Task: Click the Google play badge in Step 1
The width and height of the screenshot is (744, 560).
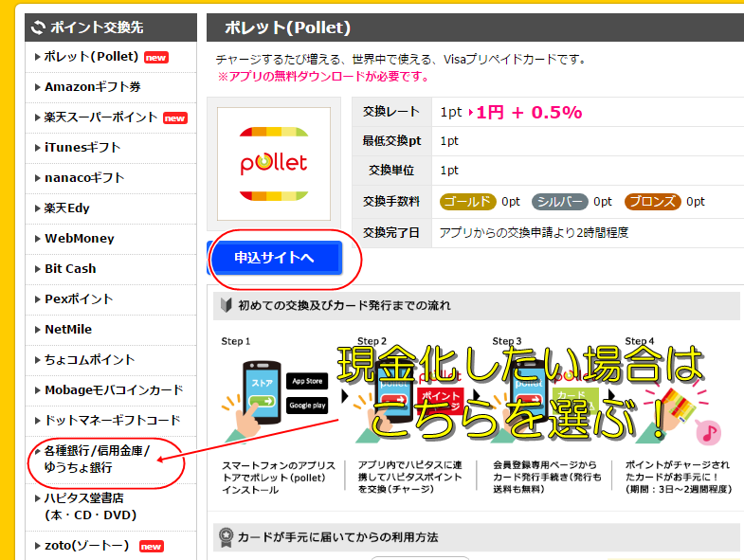Action: (307, 406)
